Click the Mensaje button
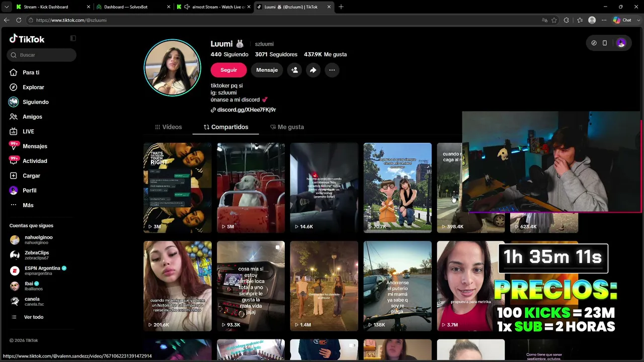Viewport: 644px width, 362px height. pos(267,70)
